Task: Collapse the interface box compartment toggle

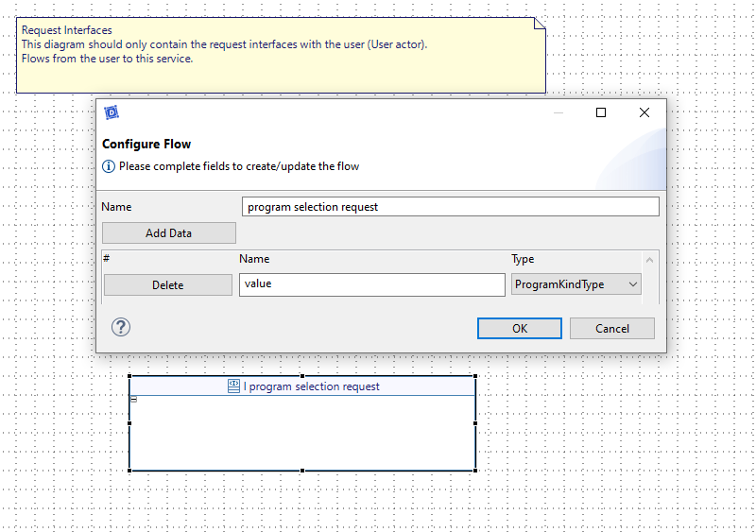Action: coord(134,400)
